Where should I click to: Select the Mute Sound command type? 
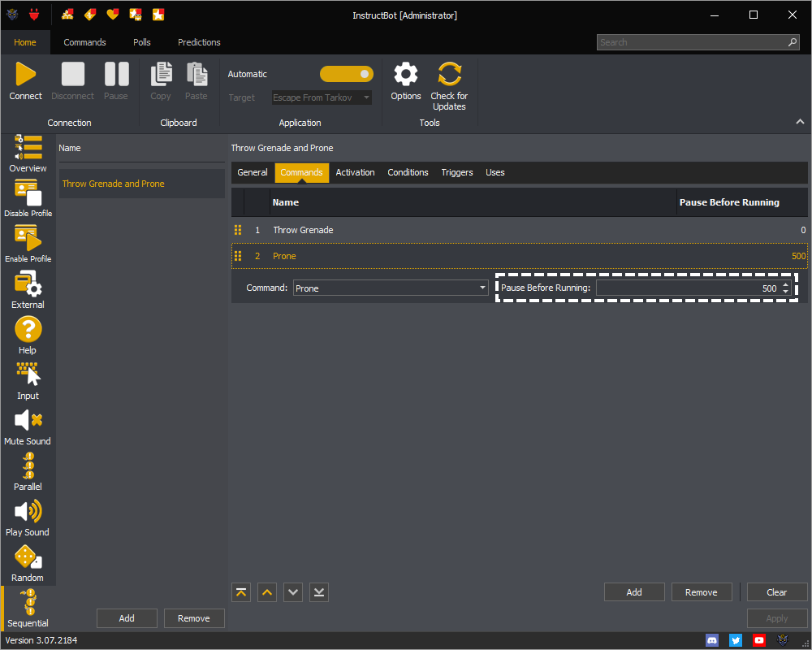[28, 426]
